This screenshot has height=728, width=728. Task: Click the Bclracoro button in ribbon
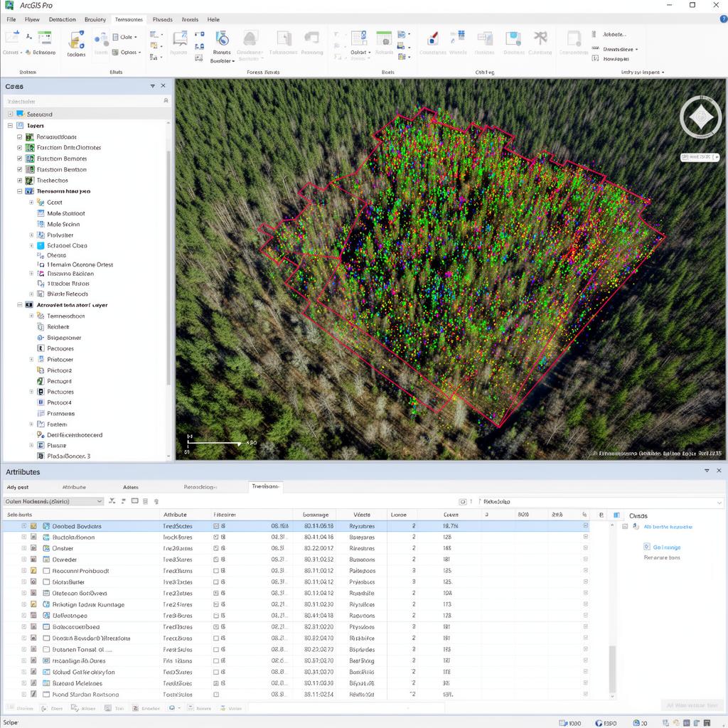(x=41, y=53)
